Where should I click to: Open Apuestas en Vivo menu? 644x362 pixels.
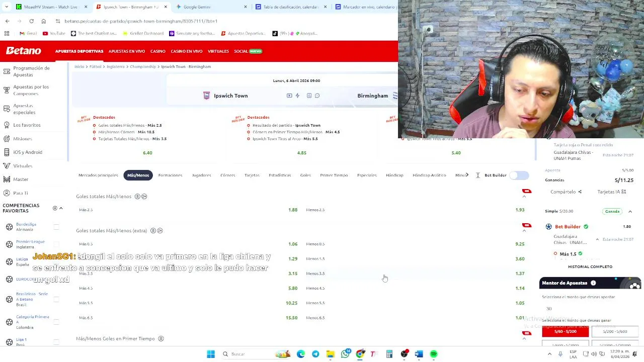[x=127, y=51]
